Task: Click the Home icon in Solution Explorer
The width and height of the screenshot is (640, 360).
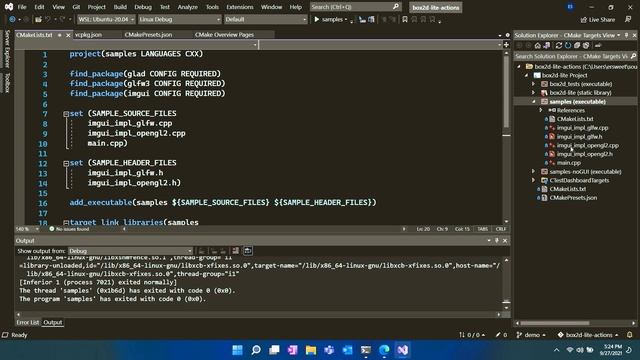Action: pos(538,45)
